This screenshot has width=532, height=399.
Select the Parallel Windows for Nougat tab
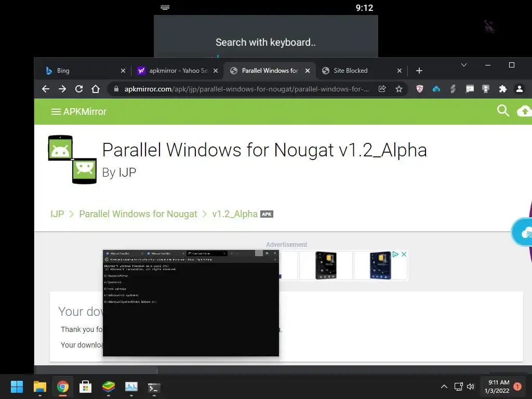click(x=270, y=71)
